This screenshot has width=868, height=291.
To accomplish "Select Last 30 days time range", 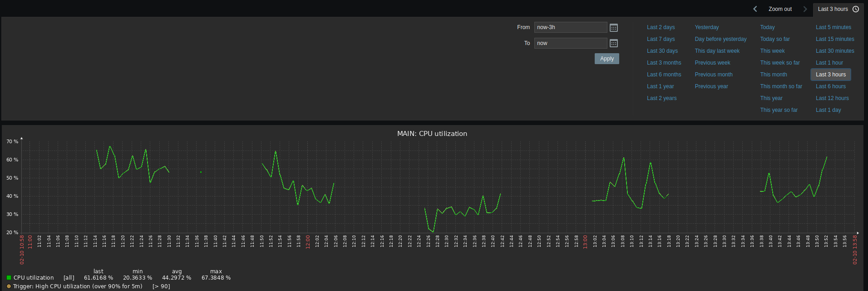I will pyautogui.click(x=662, y=51).
